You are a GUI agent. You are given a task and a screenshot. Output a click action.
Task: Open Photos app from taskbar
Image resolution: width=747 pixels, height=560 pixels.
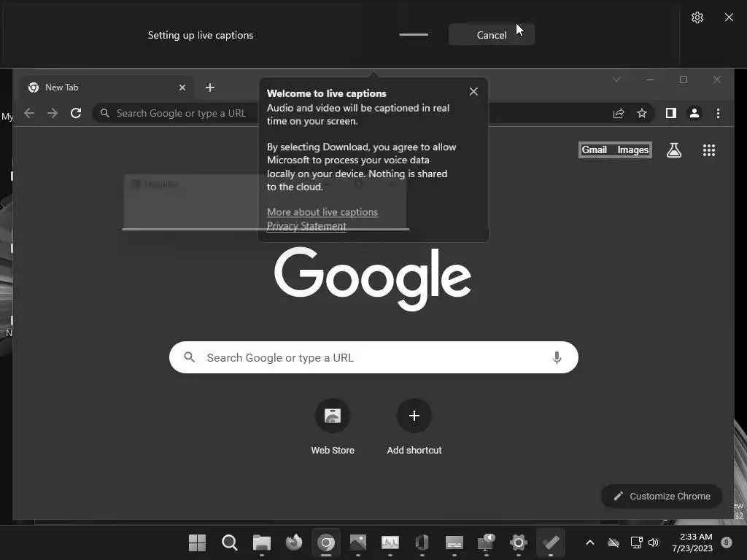coord(357,542)
